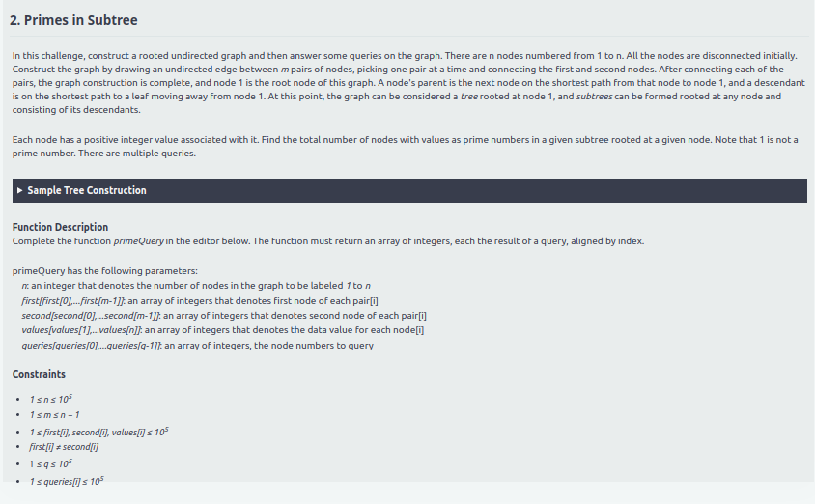Click the Constraints heading
This screenshot has width=815, height=504.
click(x=39, y=374)
